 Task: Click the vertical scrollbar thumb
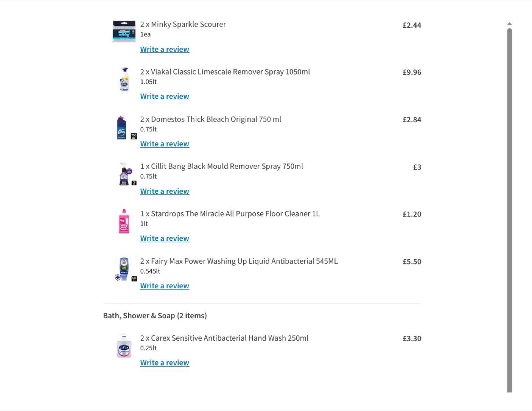click(x=510, y=210)
